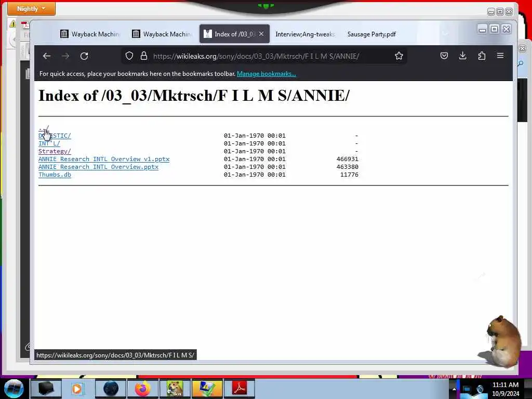Open the Thumbs.db file link
This screenshot has width=532, height=399.
[55, 175]
